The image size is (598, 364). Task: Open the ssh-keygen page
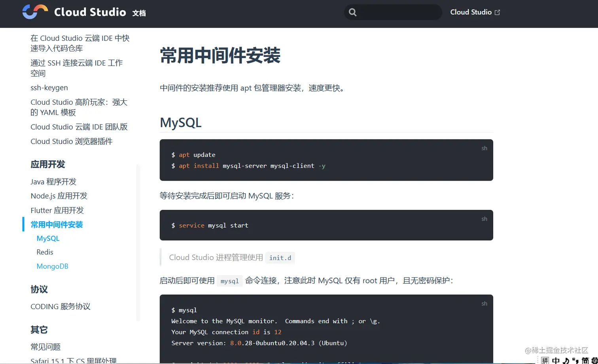click(x=49, y=88)
